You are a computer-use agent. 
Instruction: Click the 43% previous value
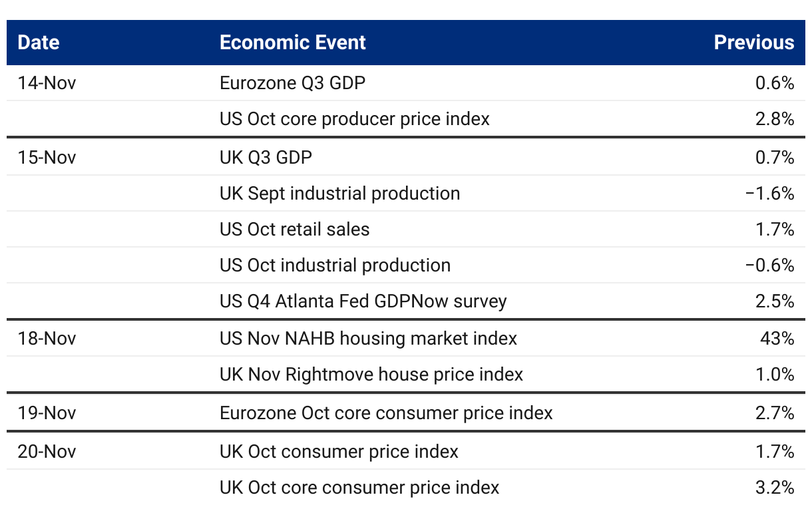click(x=777, y=339)
